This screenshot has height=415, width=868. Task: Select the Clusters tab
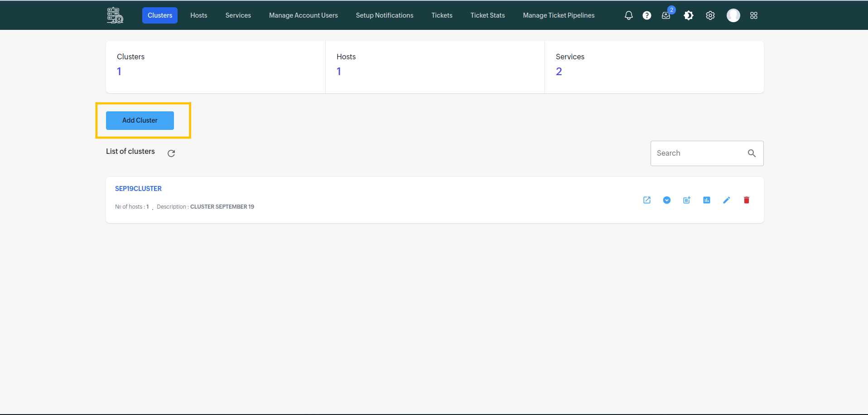(160, 15)
